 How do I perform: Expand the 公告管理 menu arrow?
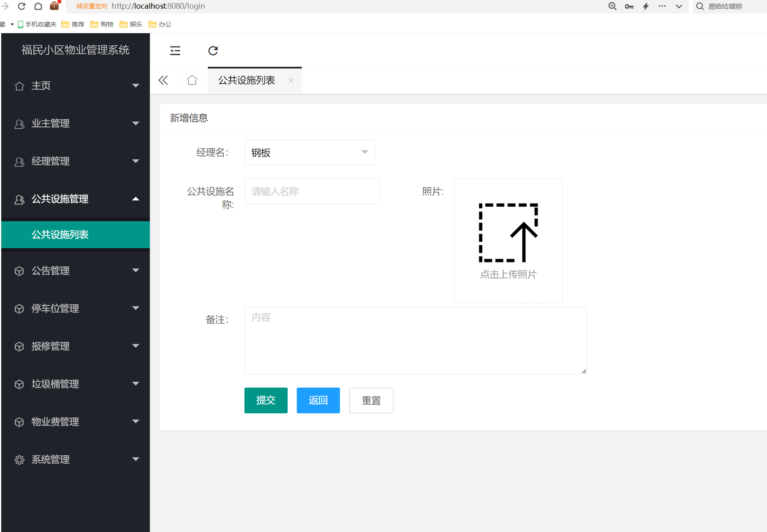pyautogui.click(x=135, y=270)
